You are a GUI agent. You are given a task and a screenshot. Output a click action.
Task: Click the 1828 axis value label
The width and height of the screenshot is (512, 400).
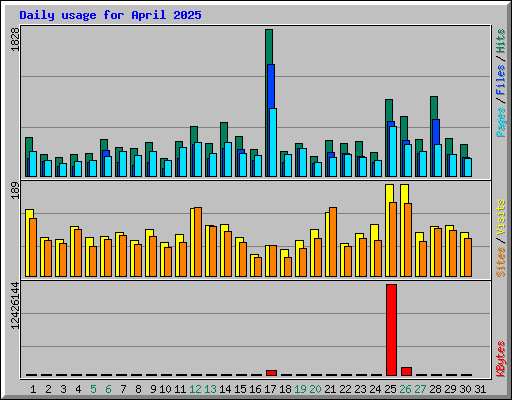click(15, 39)
